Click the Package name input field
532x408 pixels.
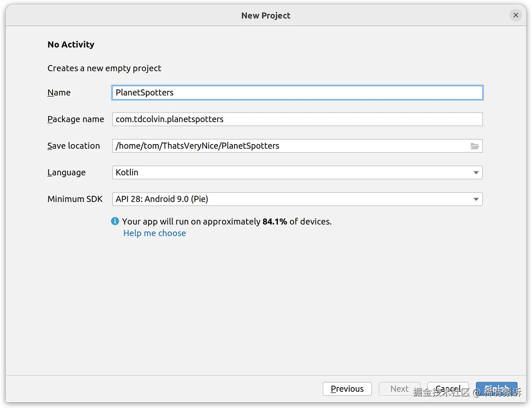[x=266, y=119]
